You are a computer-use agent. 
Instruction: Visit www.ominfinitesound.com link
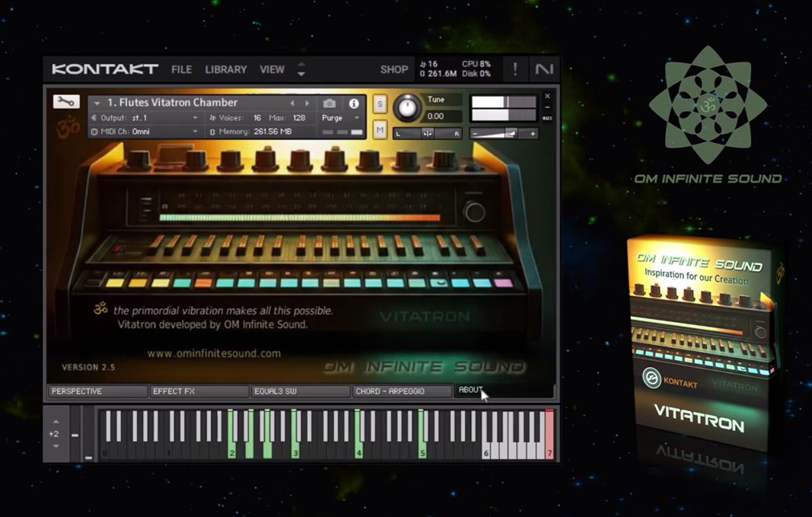click(214, 353)
